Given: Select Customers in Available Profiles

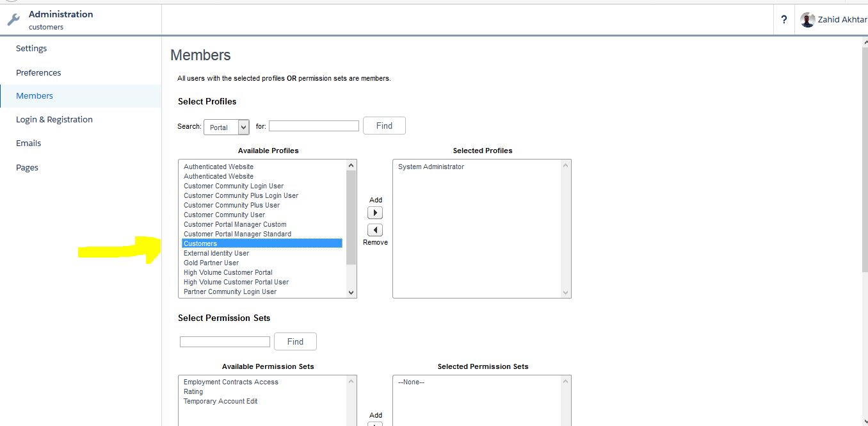Looking at the screenshot, I should [x=200, y=243].
